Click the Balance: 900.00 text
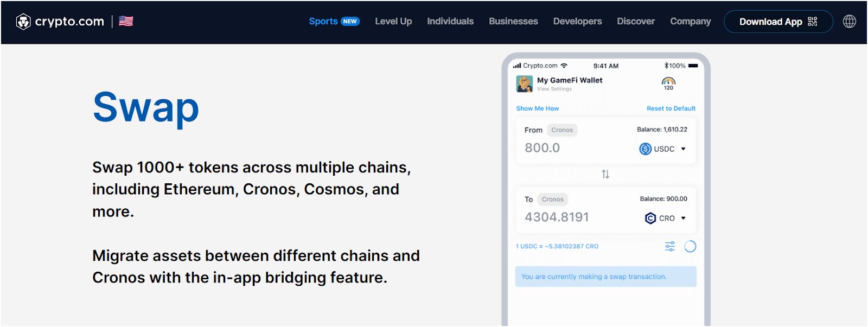868x327 pixels. [x=663, y=199]
